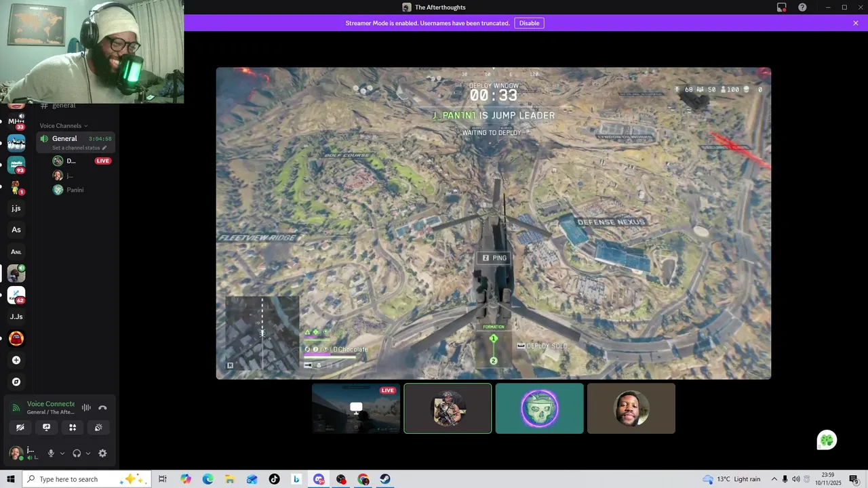Image resolution: width=868 pixels, height=488 pixels.
Task: Select the General voice channel
Action: tap(75, 142)
